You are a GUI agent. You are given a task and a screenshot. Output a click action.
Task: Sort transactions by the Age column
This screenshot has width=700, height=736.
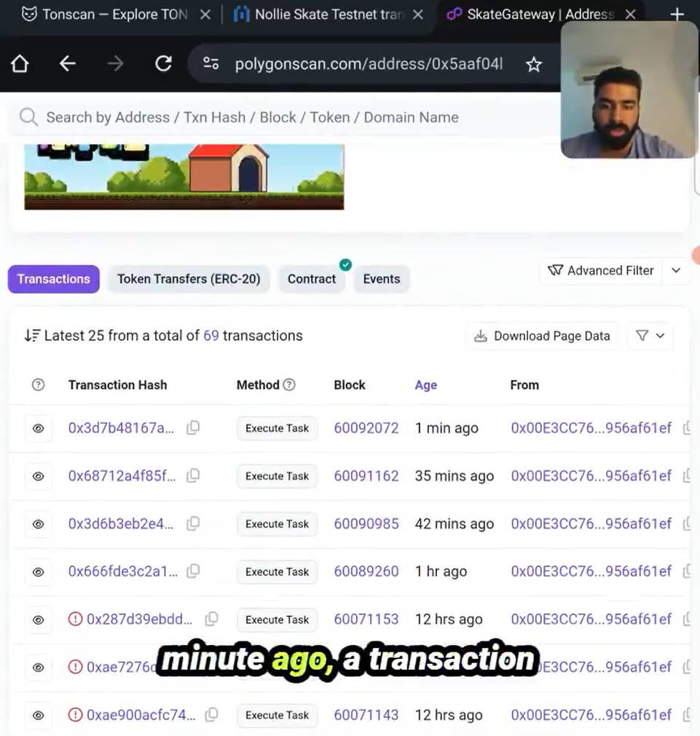coord(425,385)
